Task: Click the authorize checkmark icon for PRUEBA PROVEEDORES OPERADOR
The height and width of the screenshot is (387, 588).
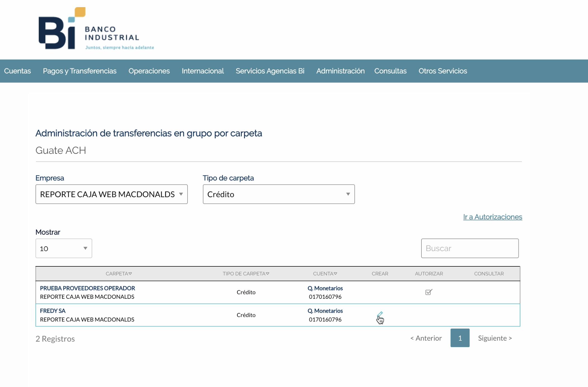Action: (x=428, y=292)
